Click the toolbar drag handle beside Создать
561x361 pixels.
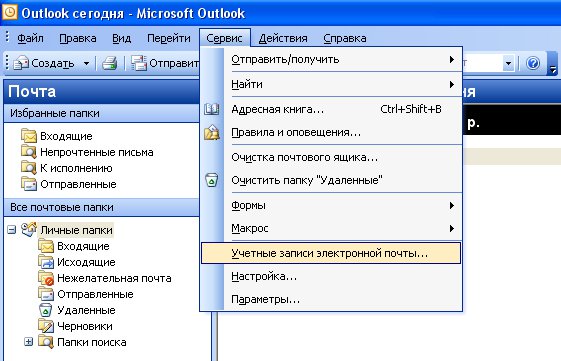[7, 62]
